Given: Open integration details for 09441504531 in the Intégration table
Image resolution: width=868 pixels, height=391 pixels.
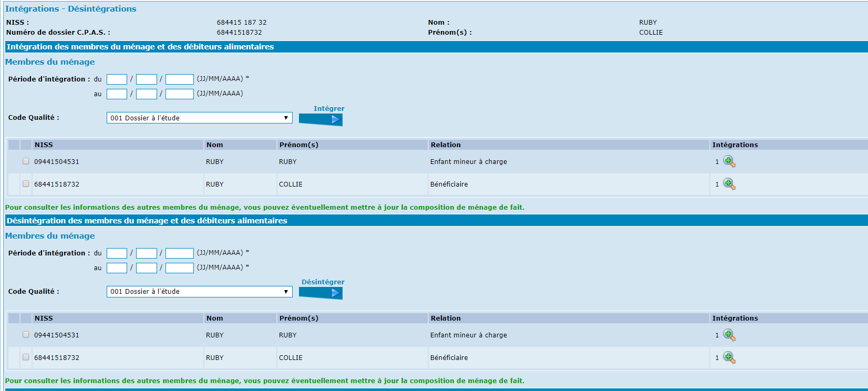Looking at the screenshot, I should coord(729,161).
